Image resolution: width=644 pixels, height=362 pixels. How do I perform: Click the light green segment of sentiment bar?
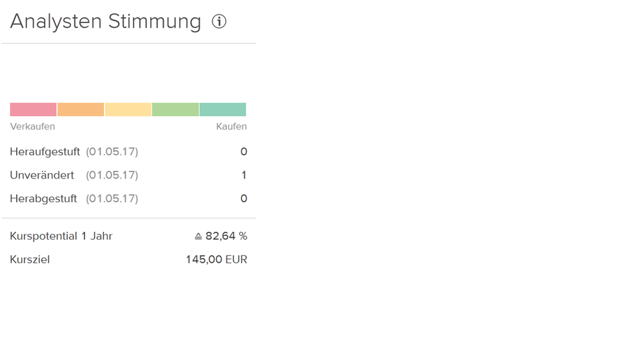[175, 110]
